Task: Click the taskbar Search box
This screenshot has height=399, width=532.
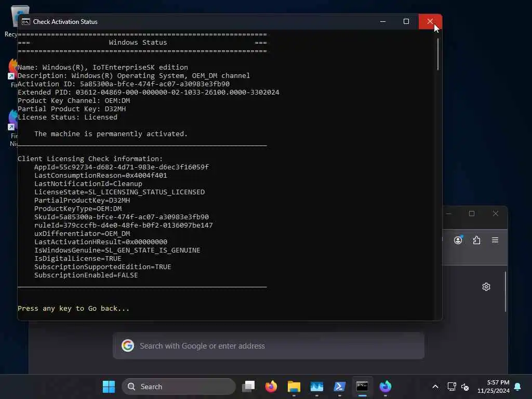Action: coord(179,387)
